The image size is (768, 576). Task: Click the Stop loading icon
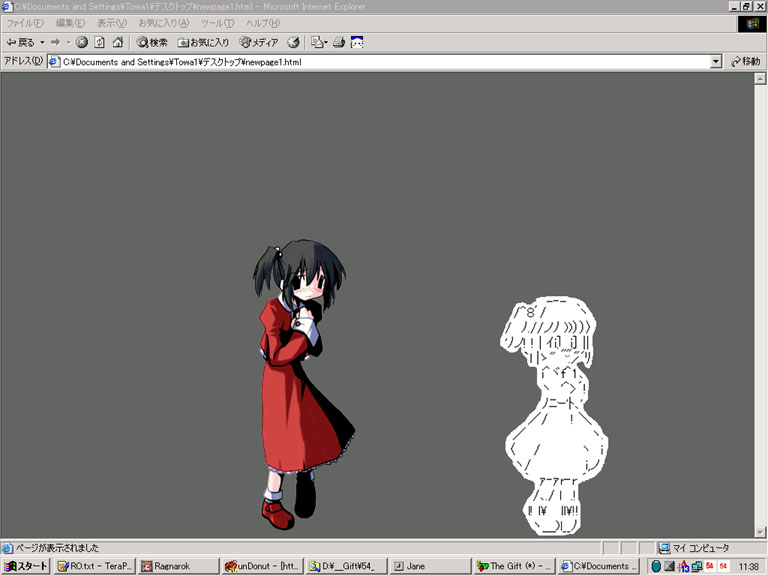point(82,43)
